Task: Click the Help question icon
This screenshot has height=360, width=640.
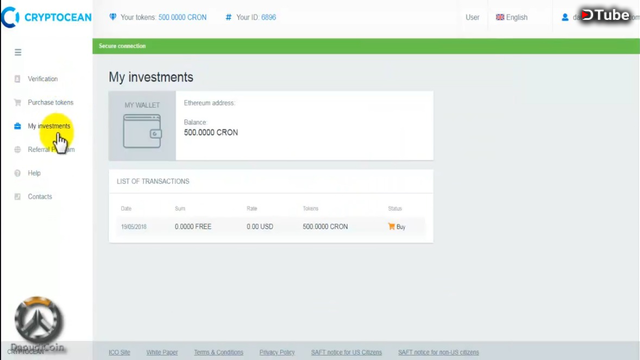Action: coord(17,173)
